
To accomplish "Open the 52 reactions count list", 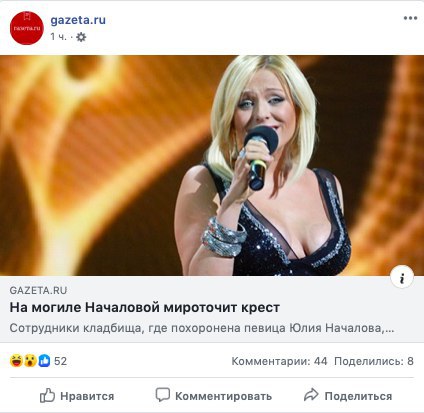I will click(x=60, y=361).
